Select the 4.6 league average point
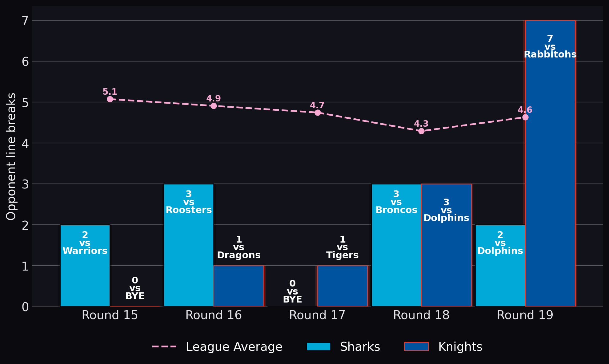The height and width of the screenshot is (364, 609). (525, 117)
